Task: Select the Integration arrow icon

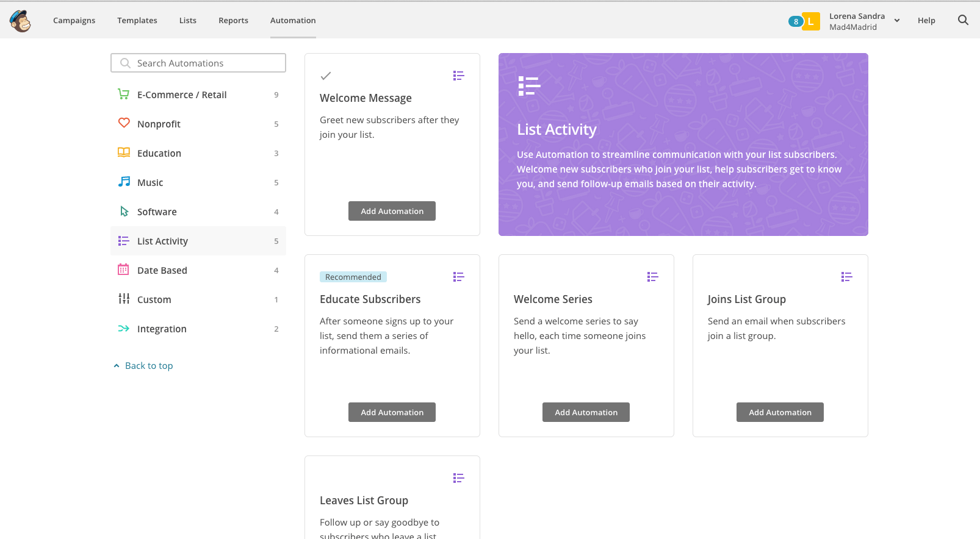Action: tap(123, 329)
